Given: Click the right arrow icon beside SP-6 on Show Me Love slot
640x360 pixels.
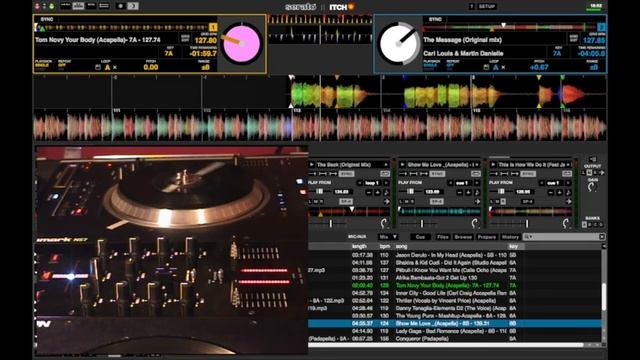Looking at the screenshot, I should point(477,201).
